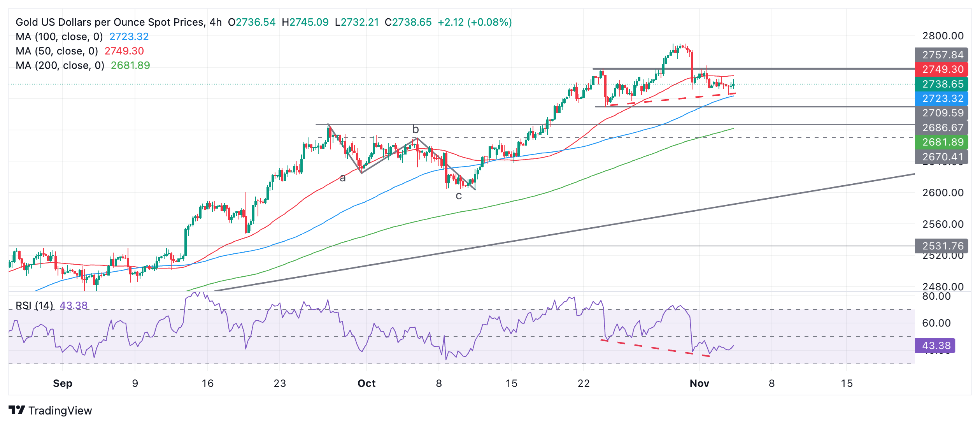
Task: Click the MA 50 indicator label
Action: (x=57, y=51)
